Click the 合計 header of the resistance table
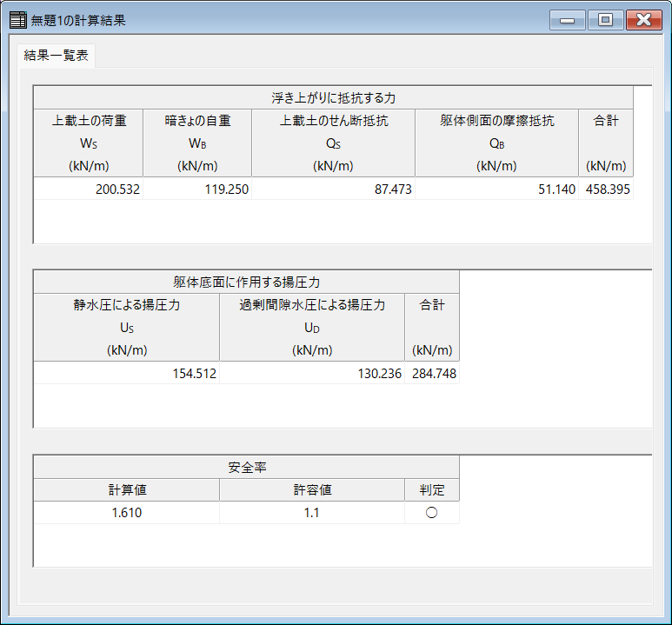672x625 pixels. pos(606,143)
